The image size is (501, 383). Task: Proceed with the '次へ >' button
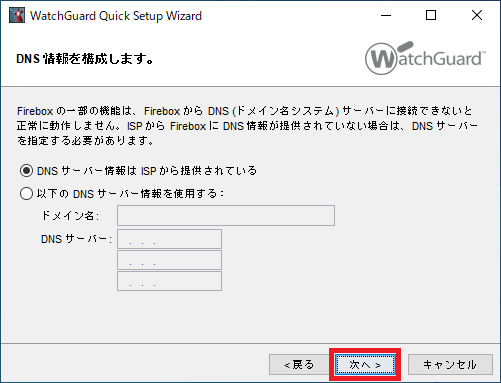[365, 365]
